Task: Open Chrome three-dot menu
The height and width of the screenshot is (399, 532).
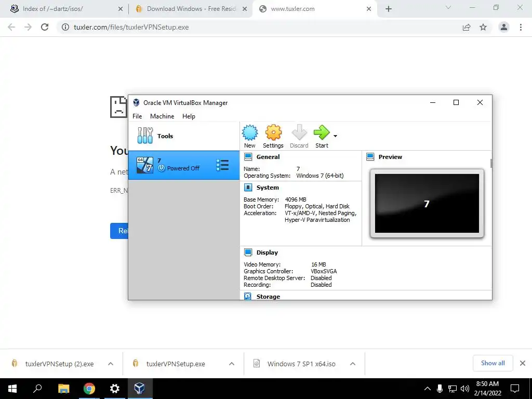Action: [521, 27]
